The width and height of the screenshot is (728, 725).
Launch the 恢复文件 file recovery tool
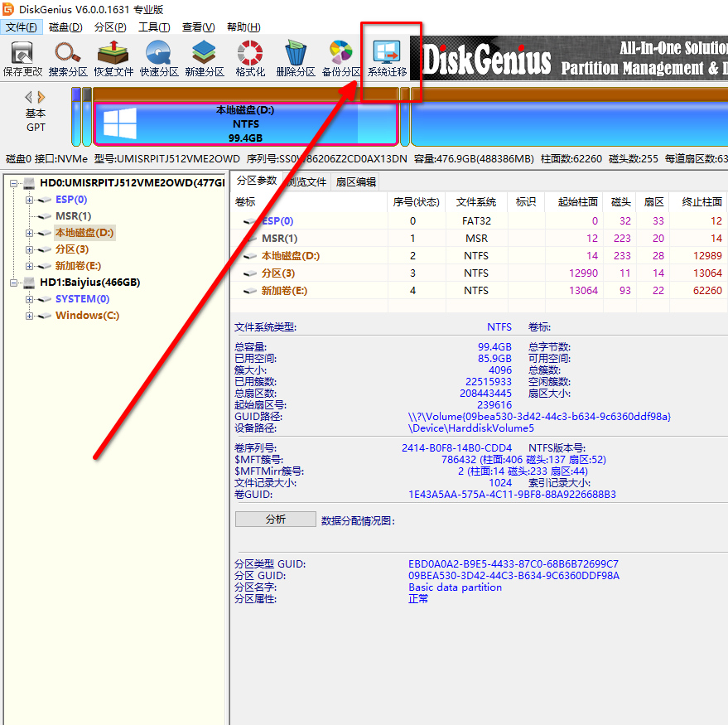(x=113, y=59)
